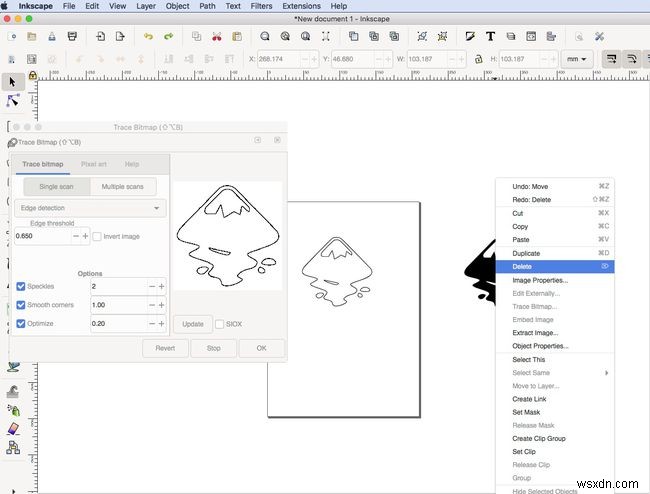Viewport: 650px width, 494px height.
Task: Click the trace preview thumbnail
Action: pos(228,235)
